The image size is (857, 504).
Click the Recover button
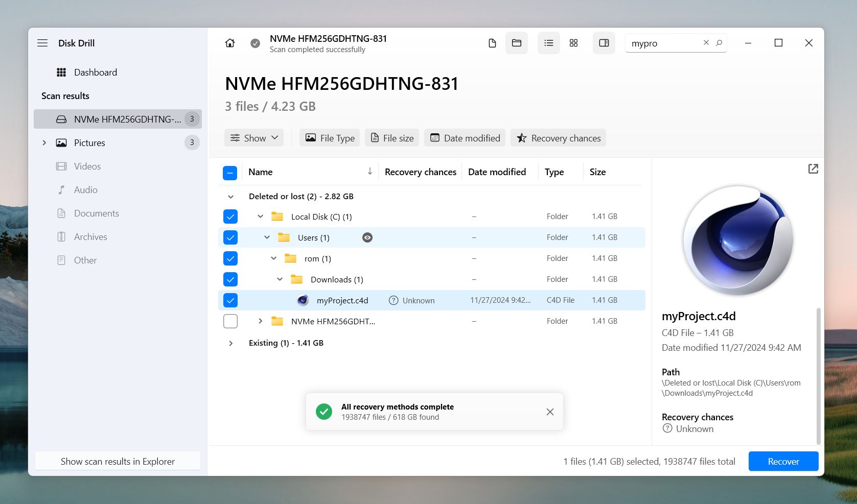(783, 461)
